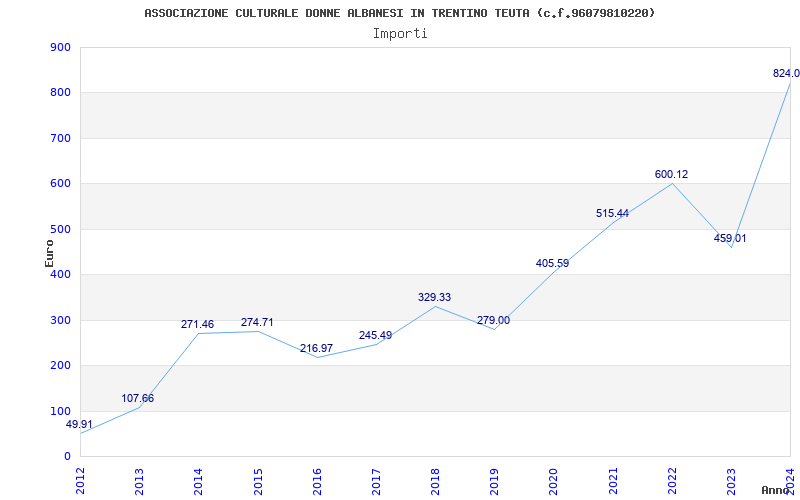The image size is (800, 500).
Task: Click the 2014 year label
Action: click(x=199, y=481)
